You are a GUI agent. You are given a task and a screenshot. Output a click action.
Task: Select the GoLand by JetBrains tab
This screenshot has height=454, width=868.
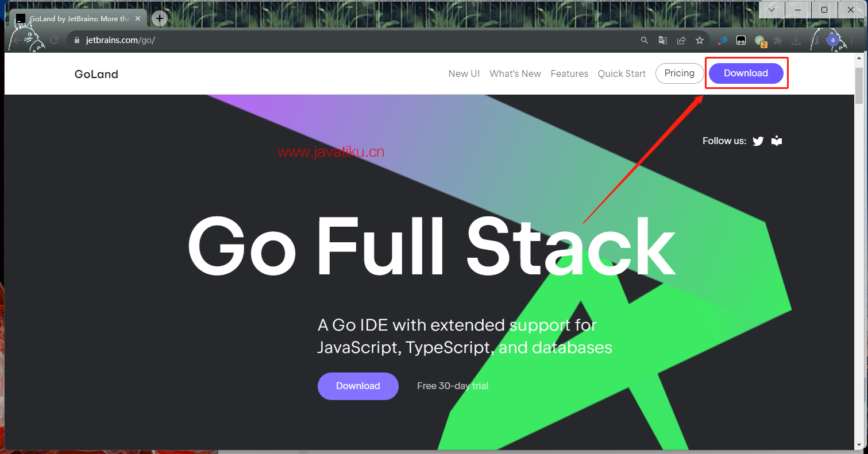(78, 19)
